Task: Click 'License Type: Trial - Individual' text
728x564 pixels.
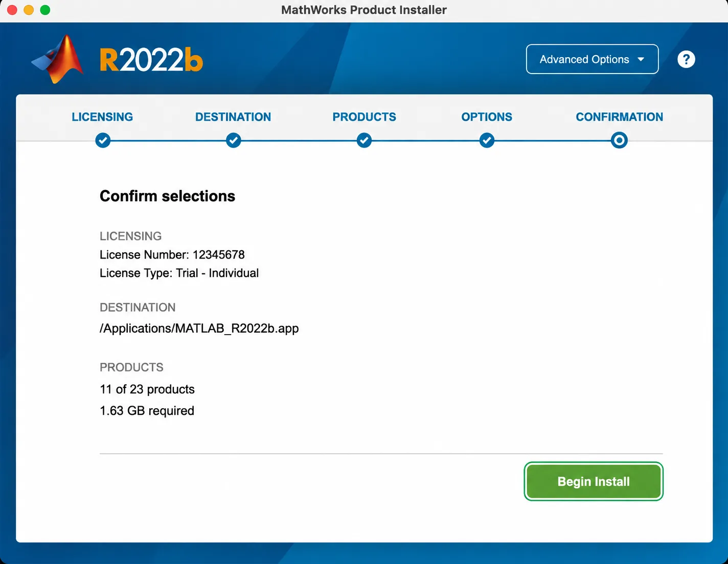Action: point(179,273)
